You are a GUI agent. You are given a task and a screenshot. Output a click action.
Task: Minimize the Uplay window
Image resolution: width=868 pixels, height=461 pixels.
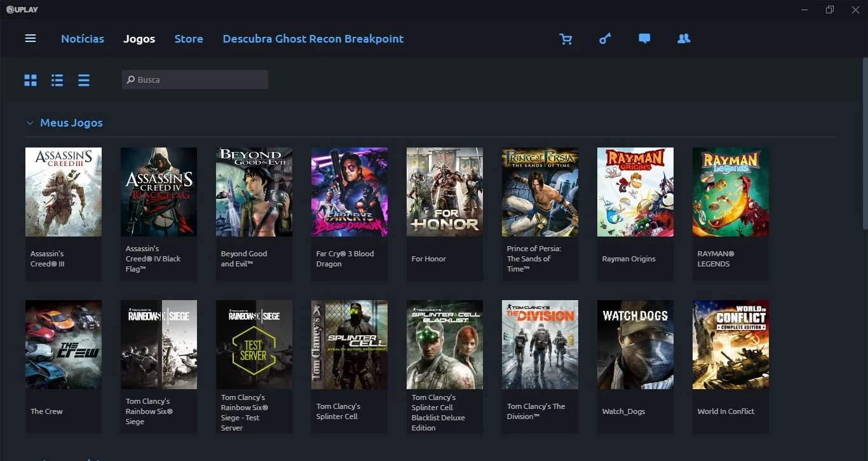[805, 10]
